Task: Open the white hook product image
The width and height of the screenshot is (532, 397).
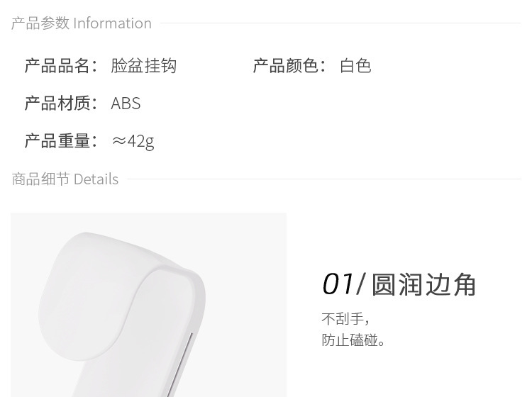Action: pyautogui.click(x=149, y=305)
